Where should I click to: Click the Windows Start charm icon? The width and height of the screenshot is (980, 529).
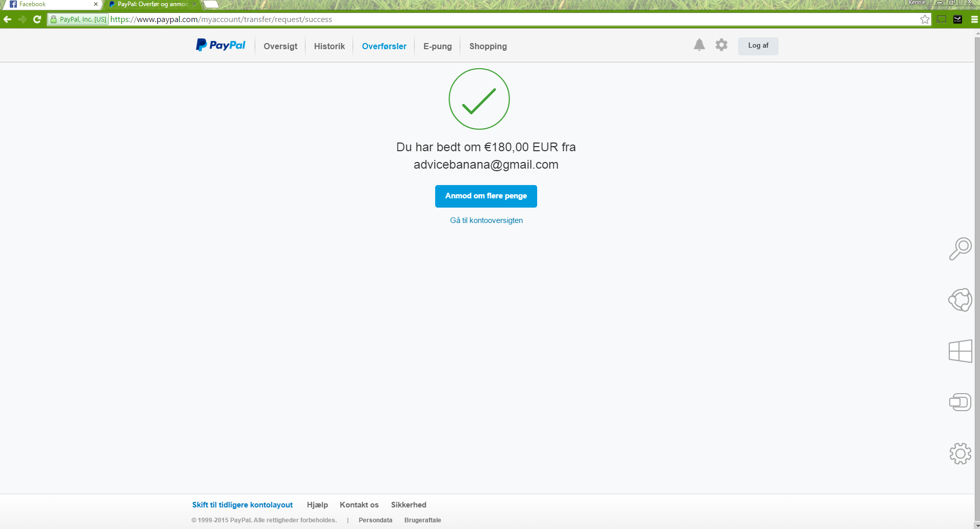coord(960,351)
